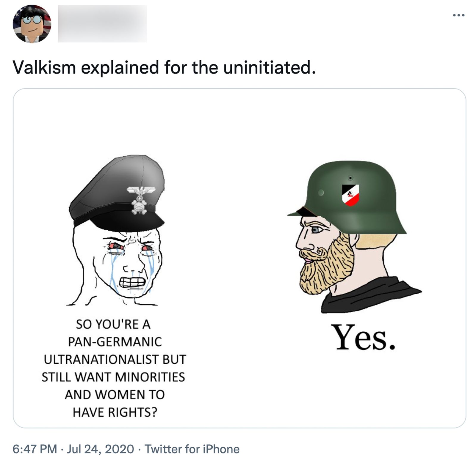Select the tweet text 'Valkism explained for the uninitiated.'
Screen dimensions: 476x466
165,68
